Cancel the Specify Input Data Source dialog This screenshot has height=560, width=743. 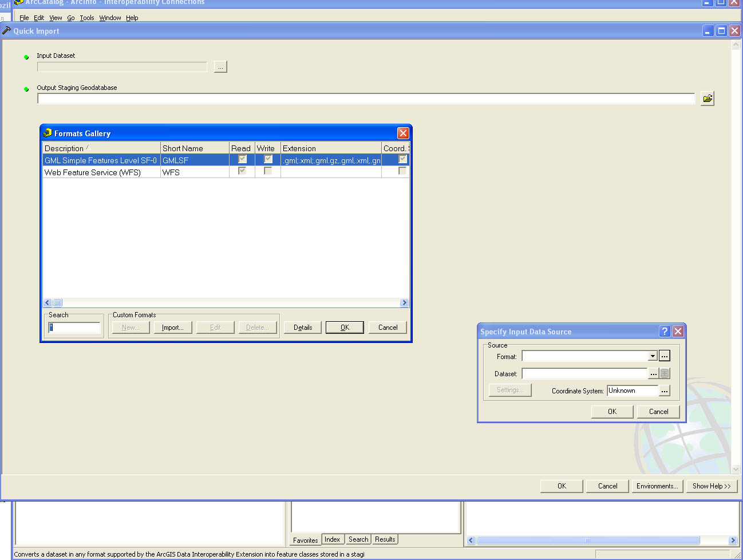pos(658,412)
